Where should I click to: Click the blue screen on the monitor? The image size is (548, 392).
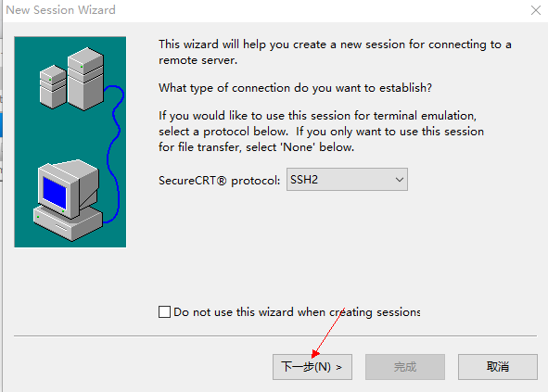tap(55, 193)
